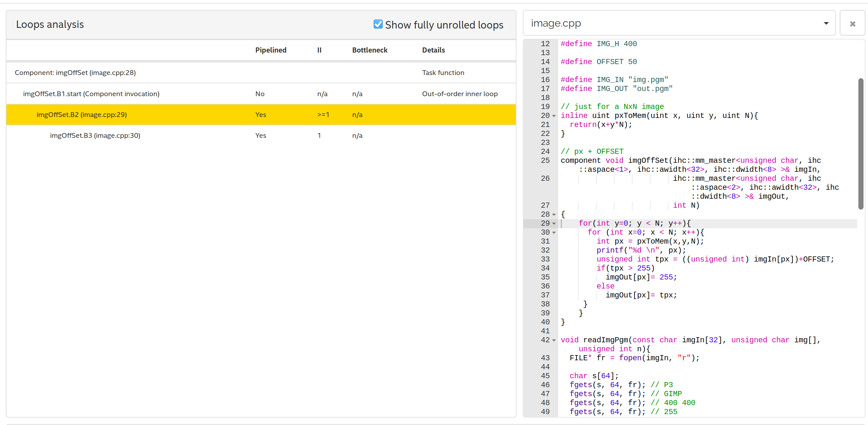Click the code editor vertical scrollbar
Screen dimensions: 868x425
(x=861, y=144)
